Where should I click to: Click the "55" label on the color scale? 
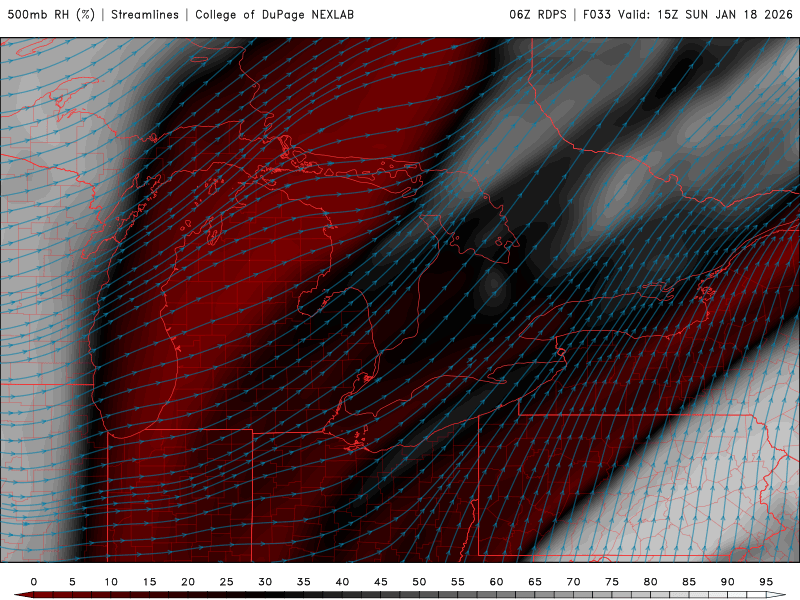point(458,582)
